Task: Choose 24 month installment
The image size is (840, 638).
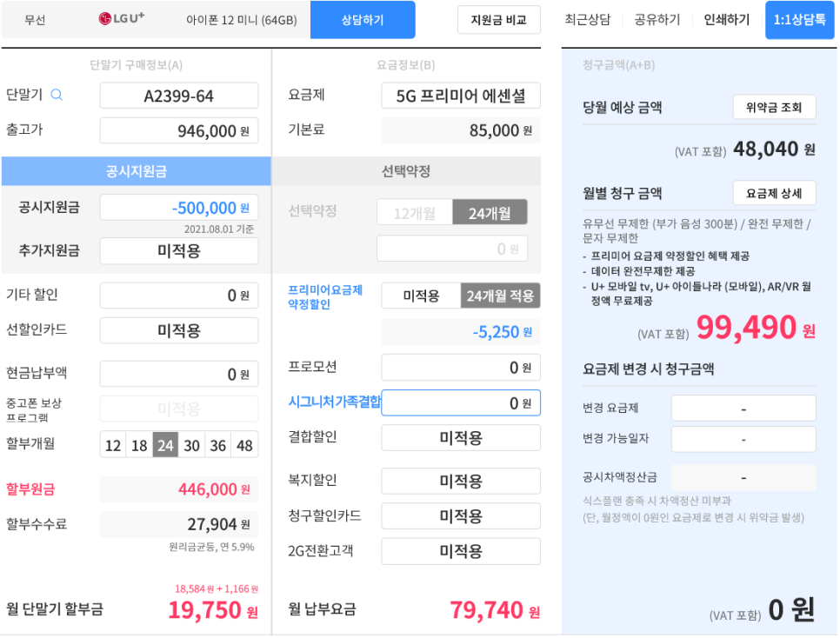Action: point(165,445)
